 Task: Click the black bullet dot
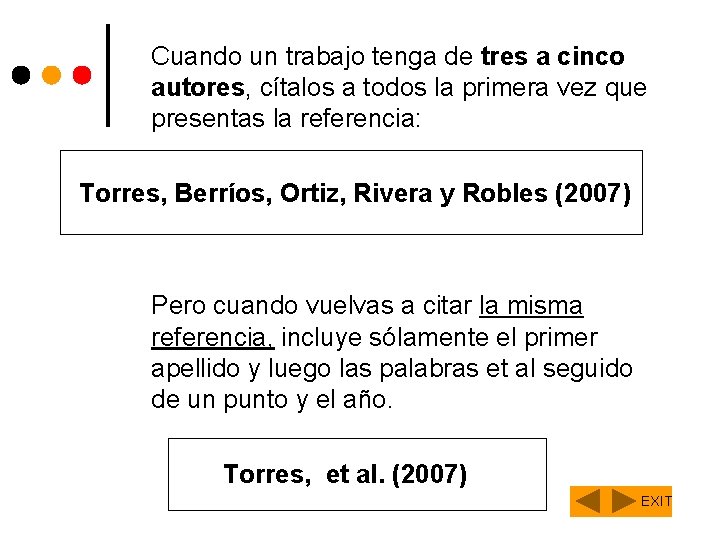[x=21, y=75]
